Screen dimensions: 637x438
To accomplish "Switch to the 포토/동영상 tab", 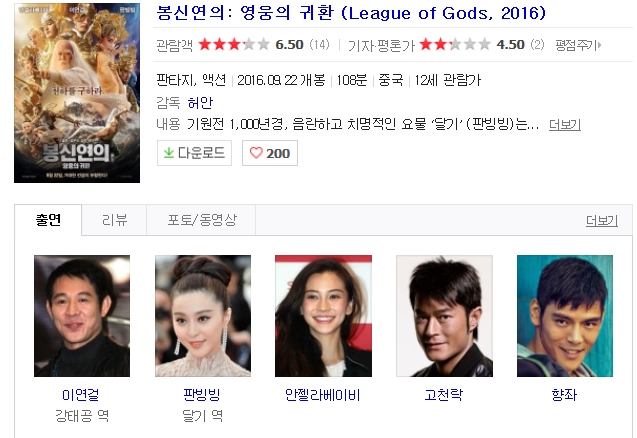I will click(x=202, y=220).
